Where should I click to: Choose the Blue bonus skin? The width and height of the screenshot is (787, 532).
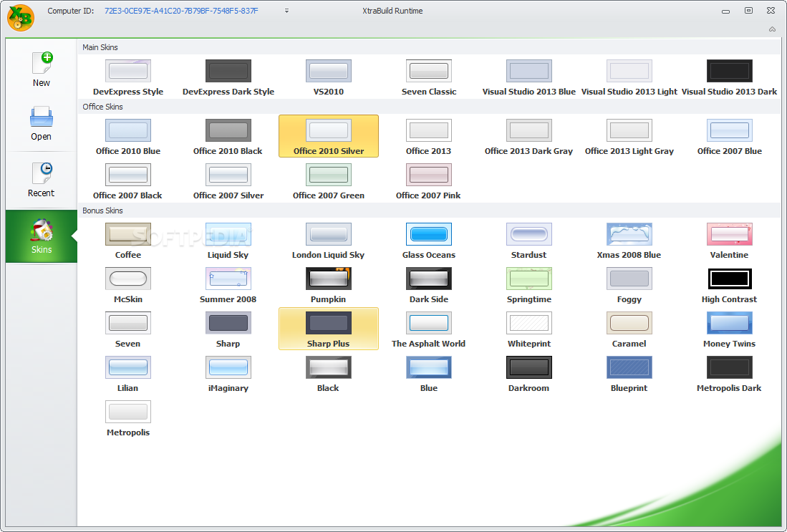(429, 374)
